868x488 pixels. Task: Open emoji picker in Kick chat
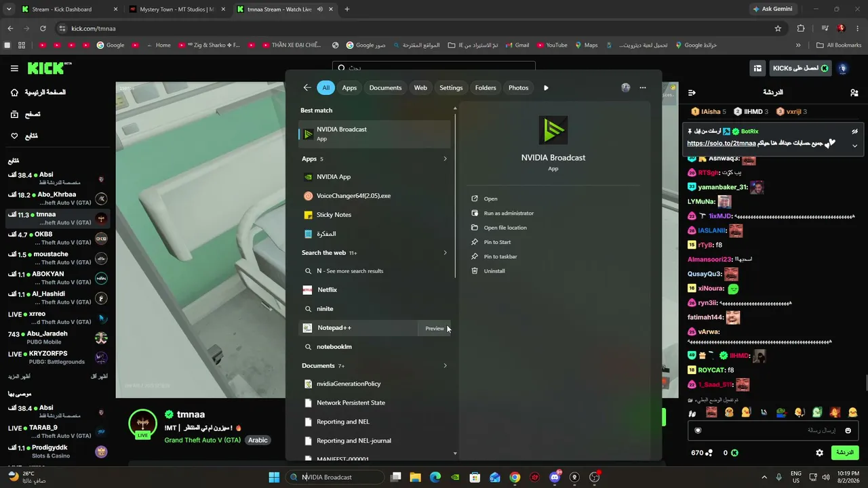(848, 430)
